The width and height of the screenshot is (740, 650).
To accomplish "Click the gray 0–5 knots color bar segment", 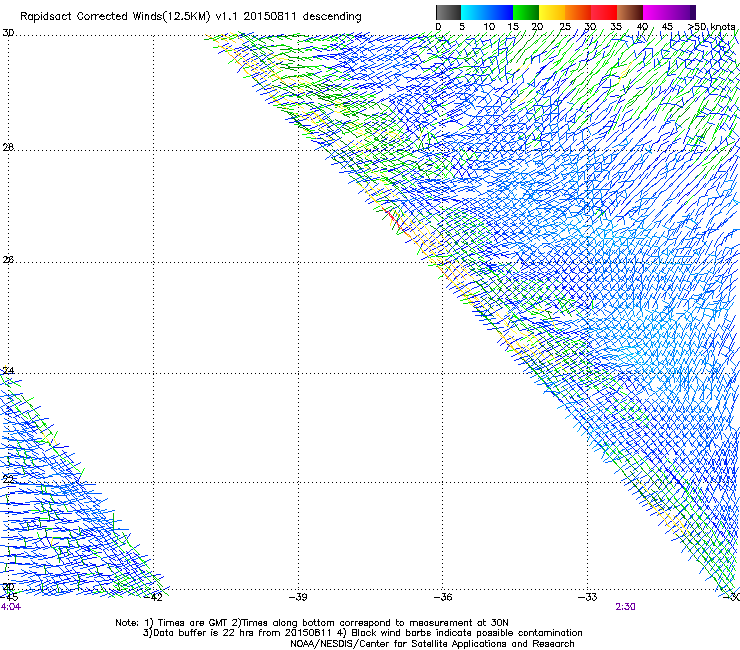I will pos(448,12).
